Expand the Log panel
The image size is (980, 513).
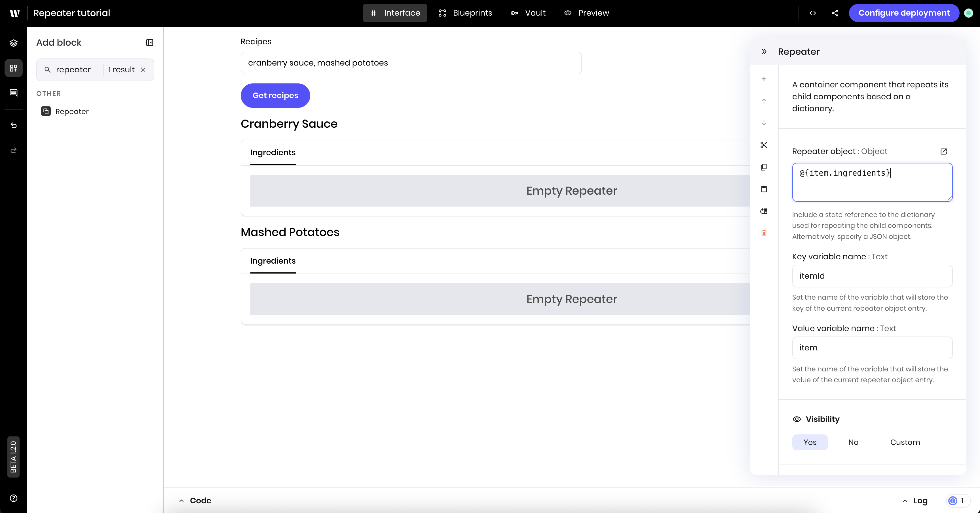click(x=915, y=501)
